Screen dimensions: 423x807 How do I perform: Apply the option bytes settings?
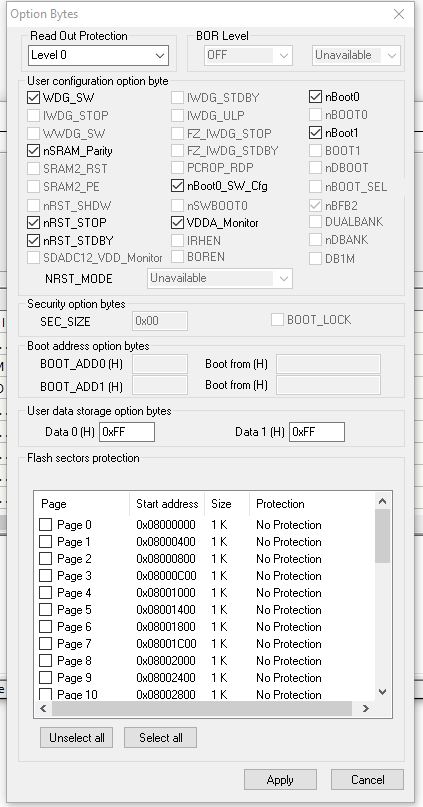tap(280, 780)
